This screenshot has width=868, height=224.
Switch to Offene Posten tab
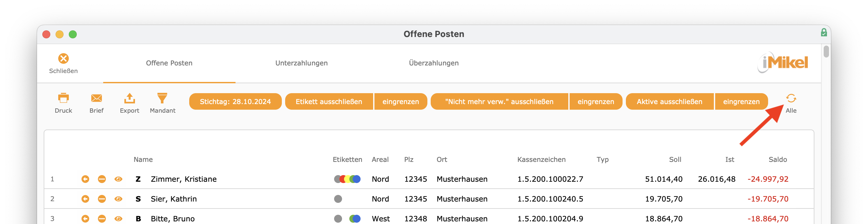pos(169,63)
